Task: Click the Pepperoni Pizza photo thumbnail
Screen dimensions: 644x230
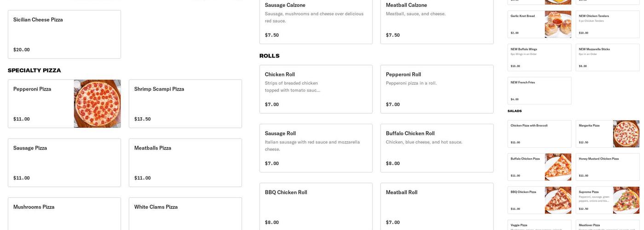Action: [x=97, y=103]
